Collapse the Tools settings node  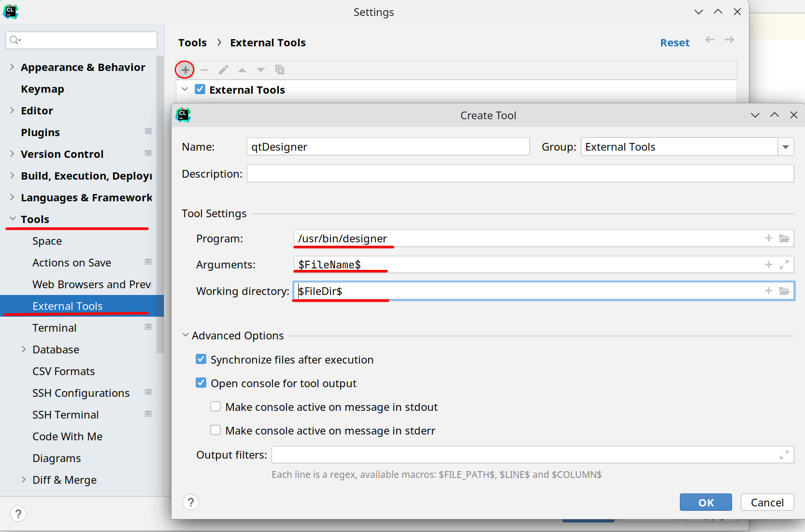(x=12, y=219)
